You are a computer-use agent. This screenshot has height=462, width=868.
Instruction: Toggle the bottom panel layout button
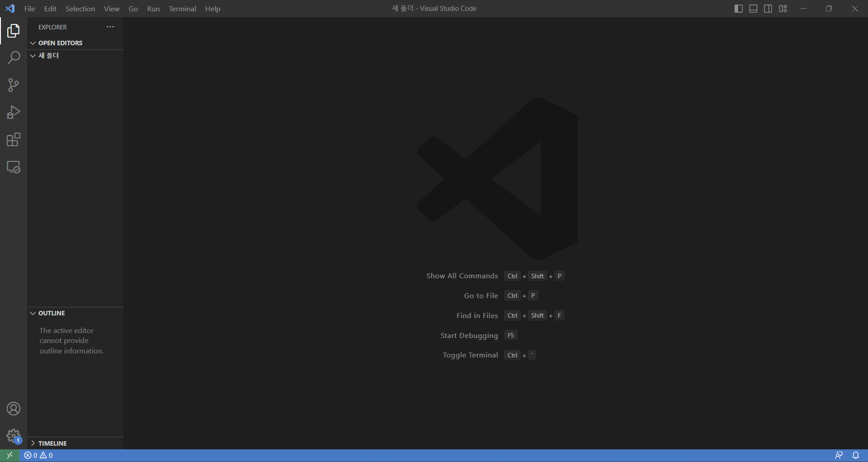[x=753, y=9]
